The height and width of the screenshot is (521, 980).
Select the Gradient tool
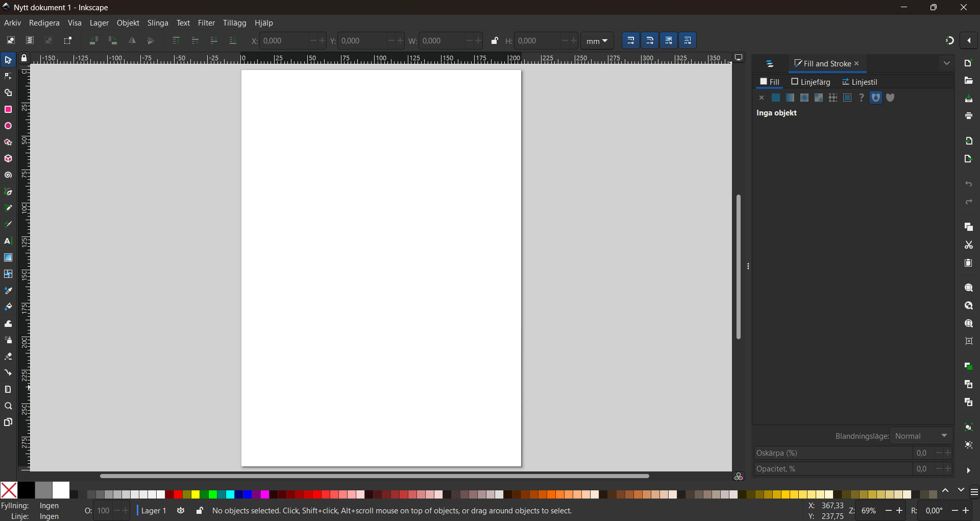[8, 258]
